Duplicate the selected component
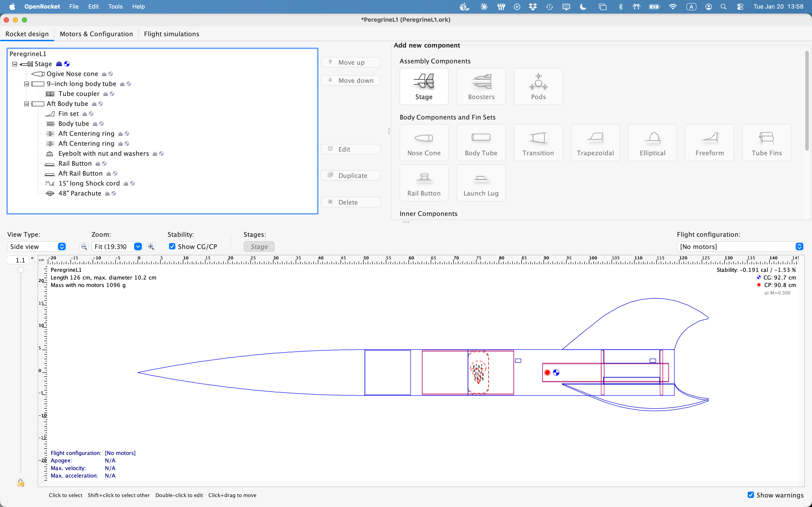 pos(351,175)
